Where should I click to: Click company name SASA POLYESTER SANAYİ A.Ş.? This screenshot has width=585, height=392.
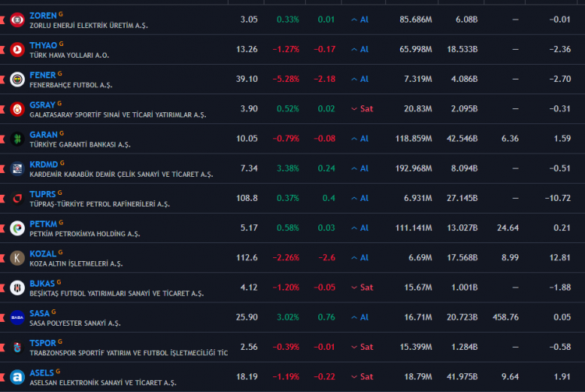(x=75, y=323)
